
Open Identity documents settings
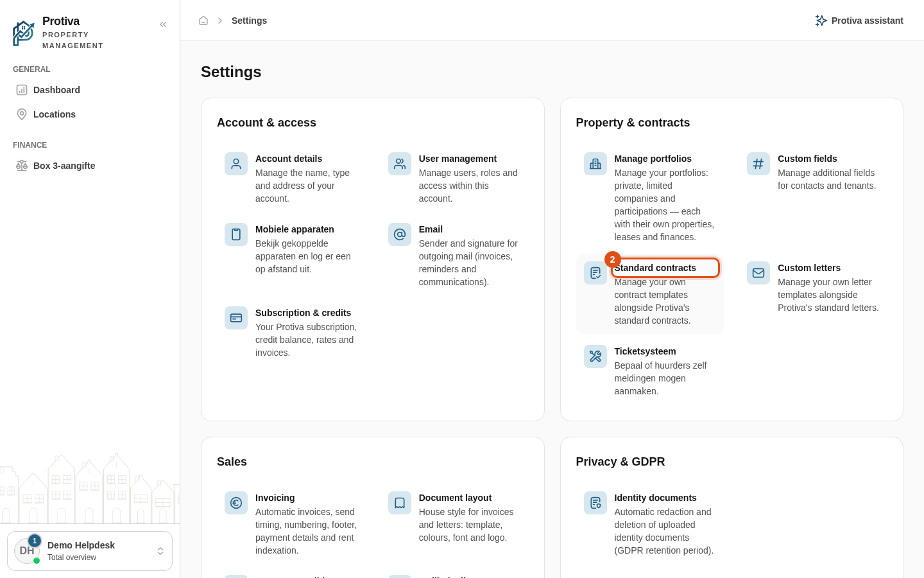tap(655, 498)
